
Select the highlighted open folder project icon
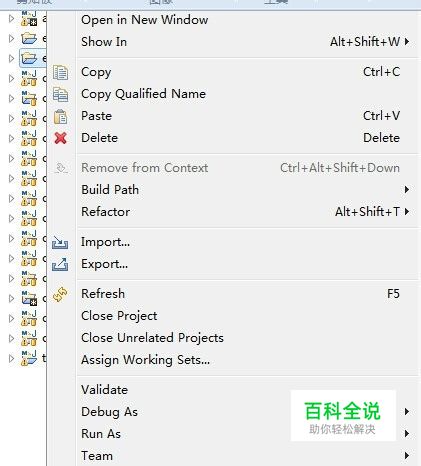click(x=29, y=58)
